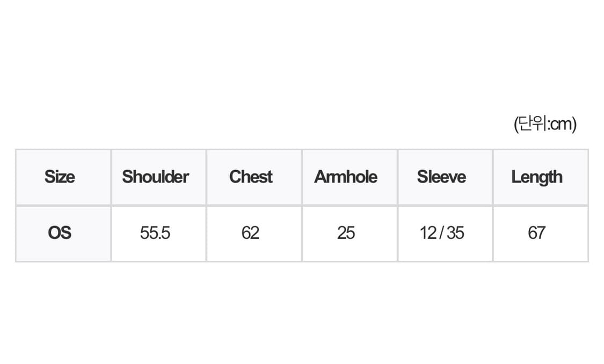The width and height of the screenshot is (604, 364).
Task: Click divider between Chest and Armhole headers
Action: (302, 177)
